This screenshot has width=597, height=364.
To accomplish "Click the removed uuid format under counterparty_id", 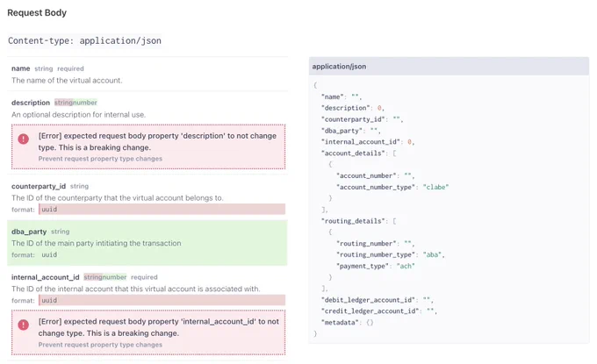I will coord(162,210).
